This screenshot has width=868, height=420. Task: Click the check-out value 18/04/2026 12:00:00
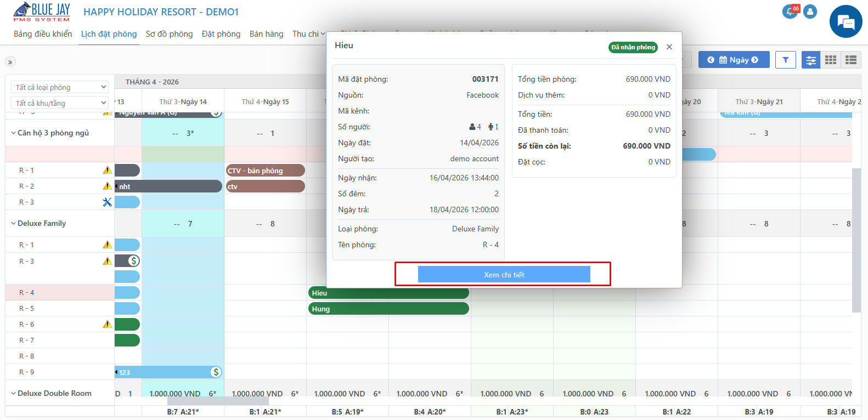(x=464, y=209)
